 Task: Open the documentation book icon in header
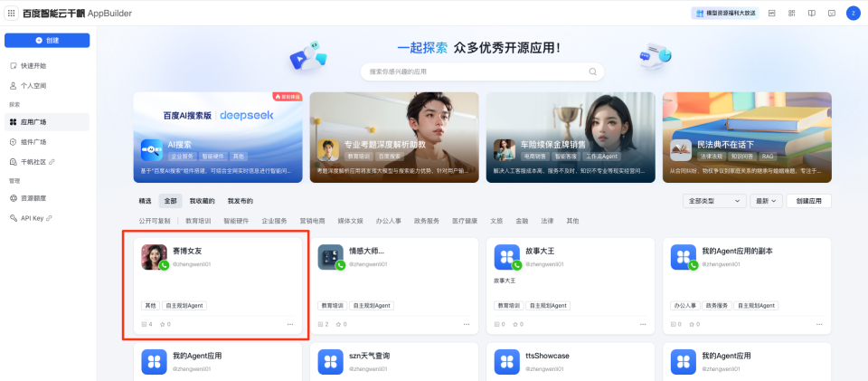(812, 13)
